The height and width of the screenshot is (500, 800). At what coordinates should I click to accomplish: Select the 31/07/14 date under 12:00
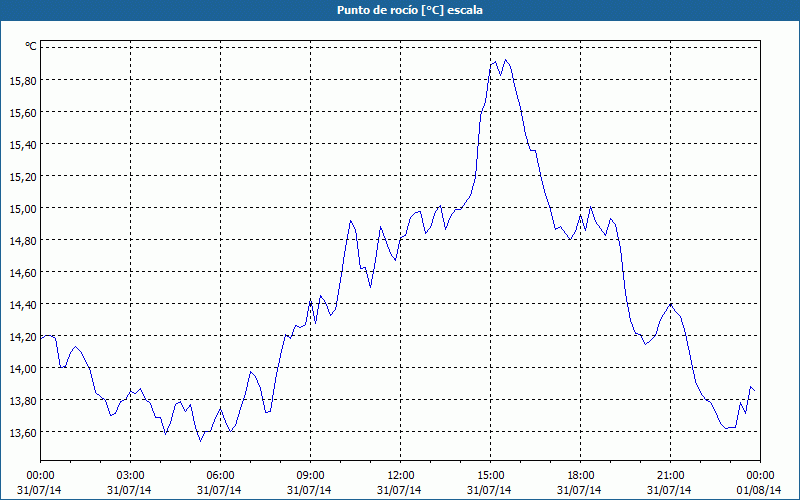pos(399,490)
